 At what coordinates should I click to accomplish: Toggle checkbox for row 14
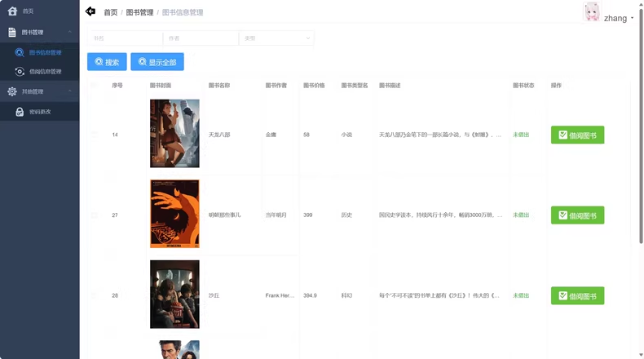click(94, 135)
